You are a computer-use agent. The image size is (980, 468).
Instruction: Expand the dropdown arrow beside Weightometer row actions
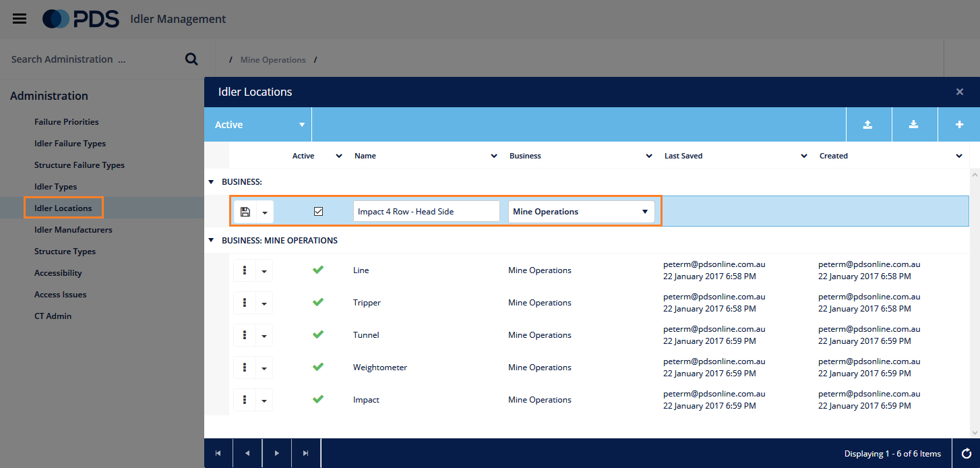point(264,368)
